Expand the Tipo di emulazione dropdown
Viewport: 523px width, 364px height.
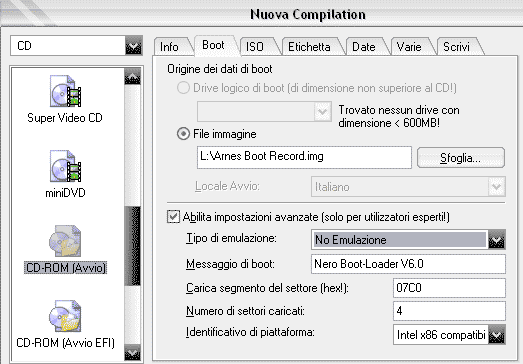(497, 240)
